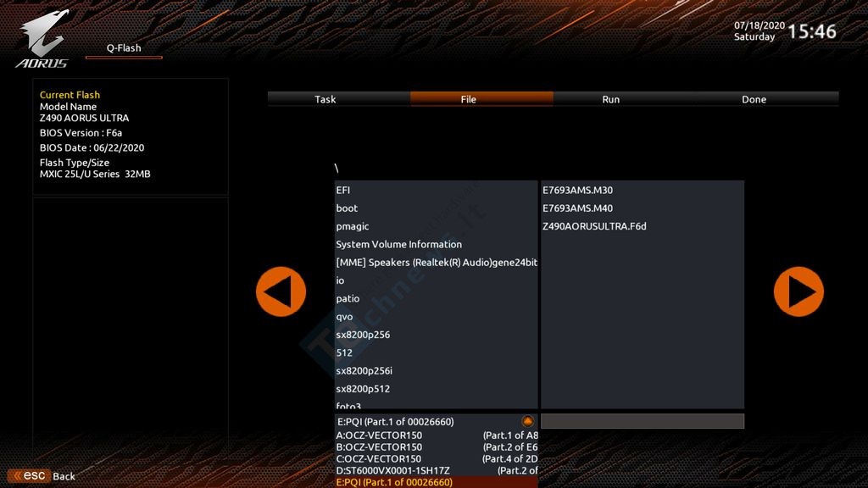Screen dimensions: 868x488
Task: Click the Current Flash heading
Action: tap(70, 95)
